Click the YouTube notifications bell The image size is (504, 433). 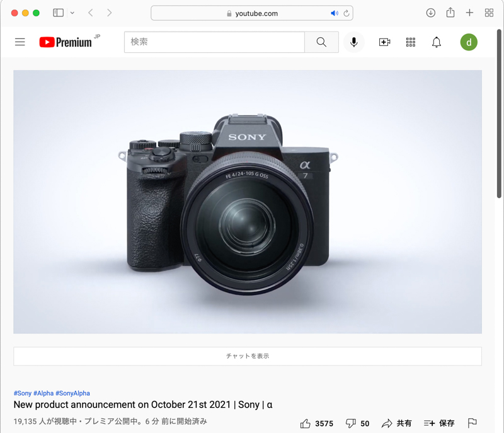(x=436, y=42)
